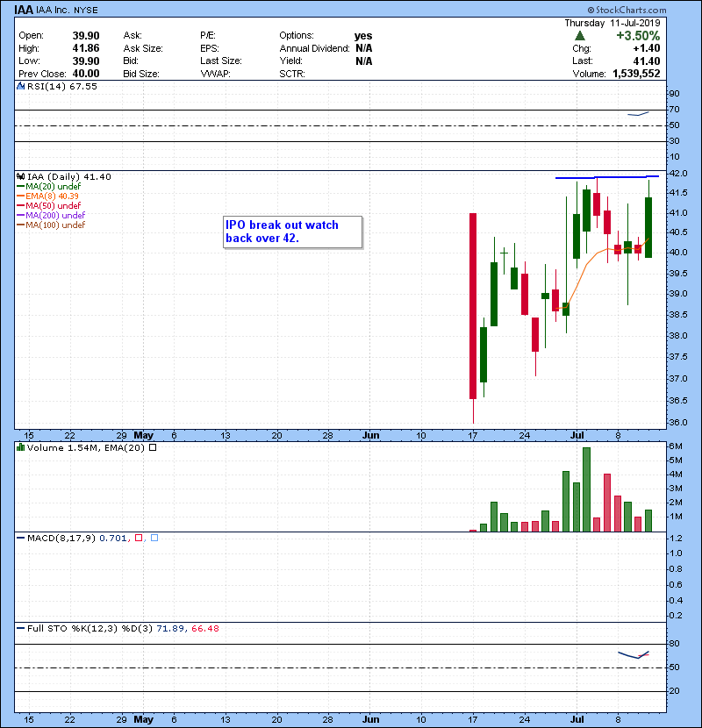Click the RSI(14) indicator icon
The width and height of the screenshot is (702, 728).
20,86
